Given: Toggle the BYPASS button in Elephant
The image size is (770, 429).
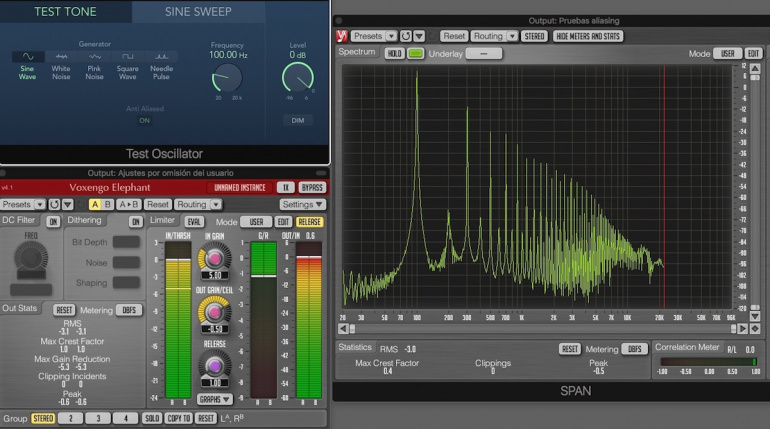Looking at the screenshot, I should coord(312,188).
